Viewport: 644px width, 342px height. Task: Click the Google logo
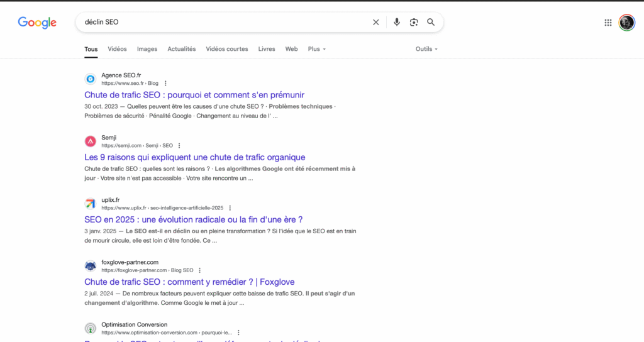tap(37, 23)
